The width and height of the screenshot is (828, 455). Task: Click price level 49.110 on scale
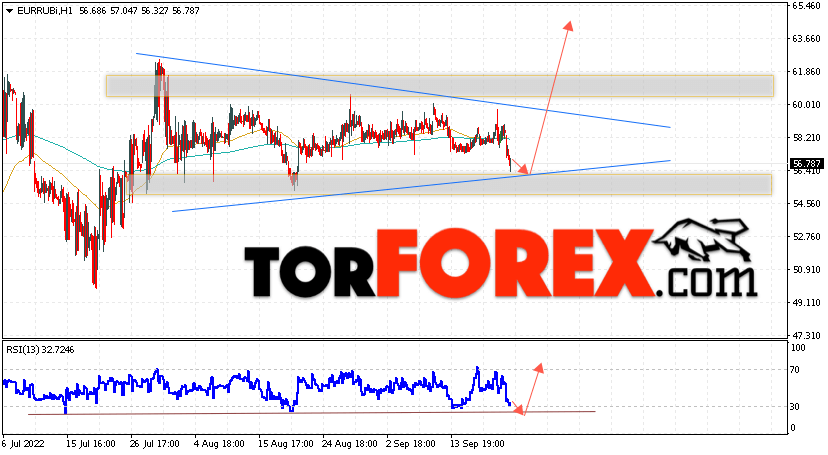pyautogui.click(x=806, y=302)
